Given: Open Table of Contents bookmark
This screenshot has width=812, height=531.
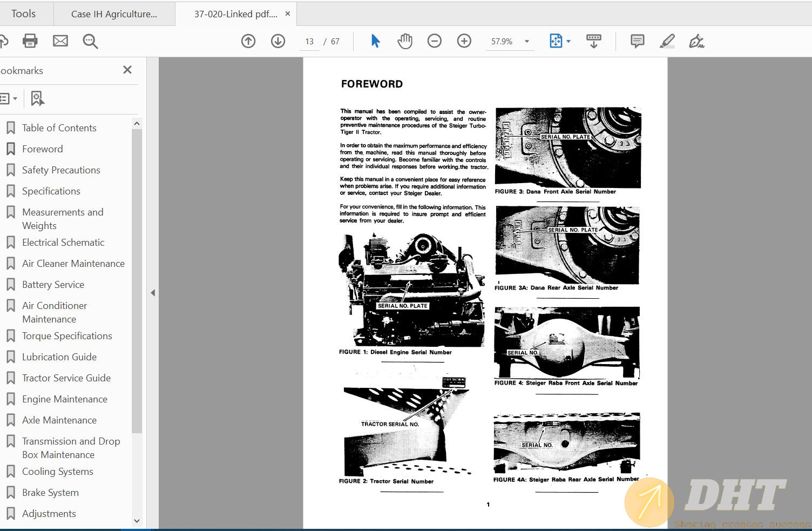Looking at the screenshot, I should [x=59, y=128].
